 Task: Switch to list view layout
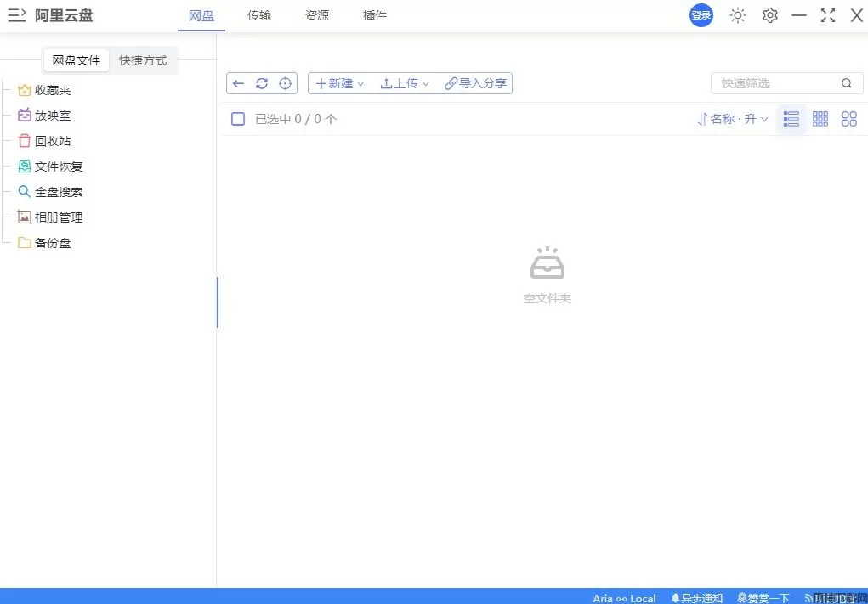click(791, 119)
